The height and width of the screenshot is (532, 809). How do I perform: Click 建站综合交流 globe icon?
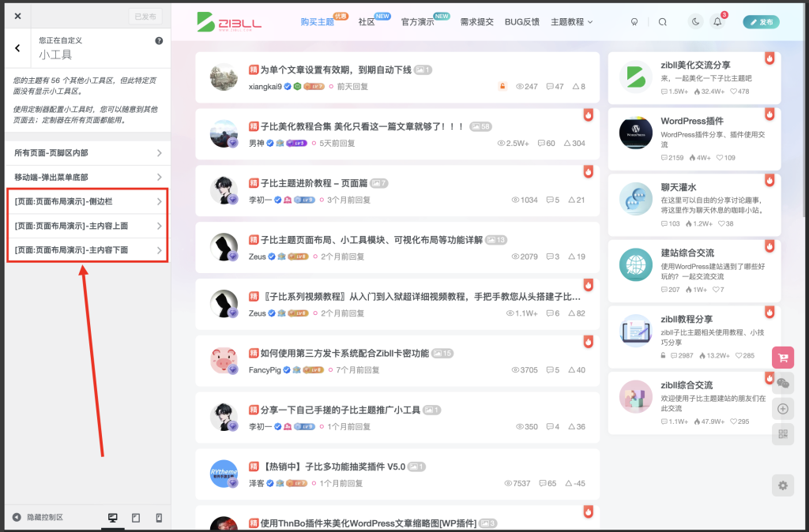[x=636, y=265]
